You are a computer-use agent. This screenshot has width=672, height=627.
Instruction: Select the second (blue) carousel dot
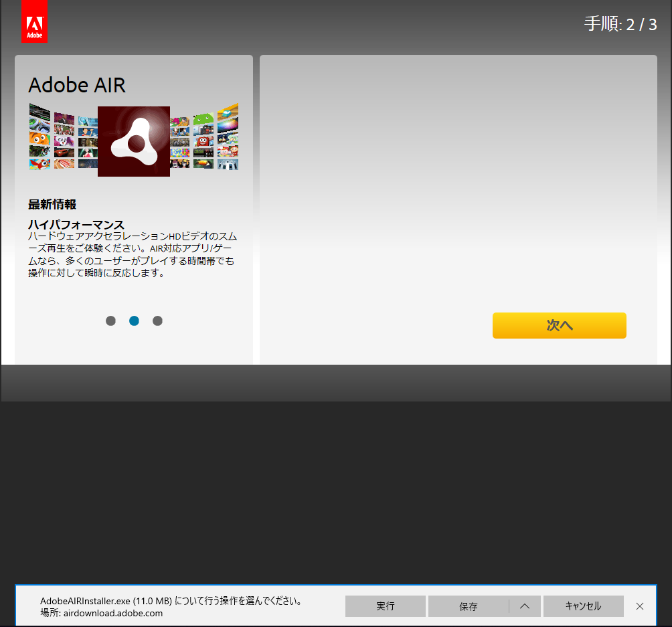click(x=134, y=321)
